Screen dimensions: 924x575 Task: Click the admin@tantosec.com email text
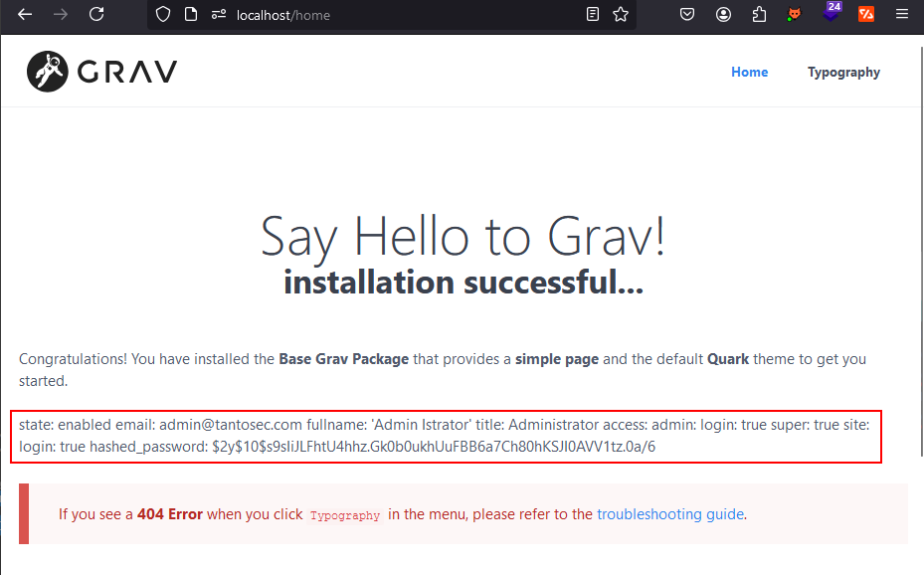[231, 425]
